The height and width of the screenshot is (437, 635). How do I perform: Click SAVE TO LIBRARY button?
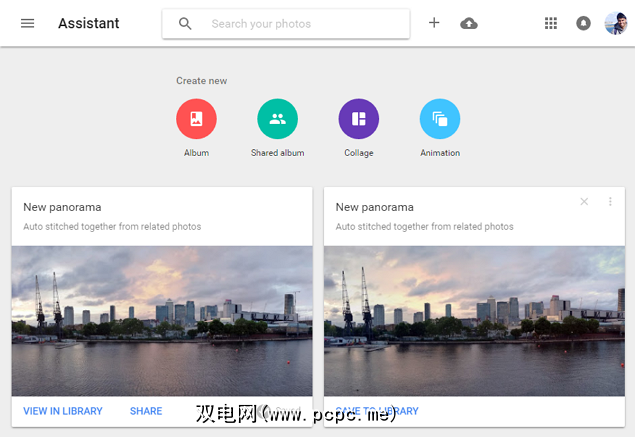click(377, 411)
